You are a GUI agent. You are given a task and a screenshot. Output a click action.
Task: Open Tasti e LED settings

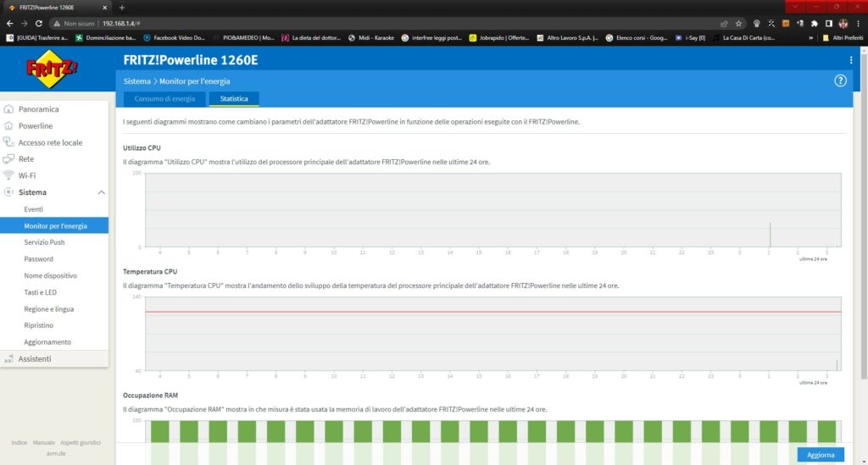[x=40, y=292]
